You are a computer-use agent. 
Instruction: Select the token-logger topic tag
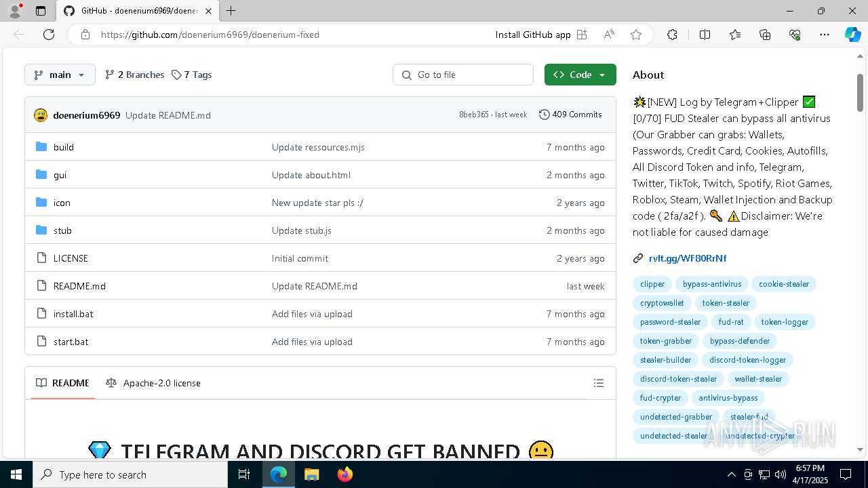coord(785,322)
